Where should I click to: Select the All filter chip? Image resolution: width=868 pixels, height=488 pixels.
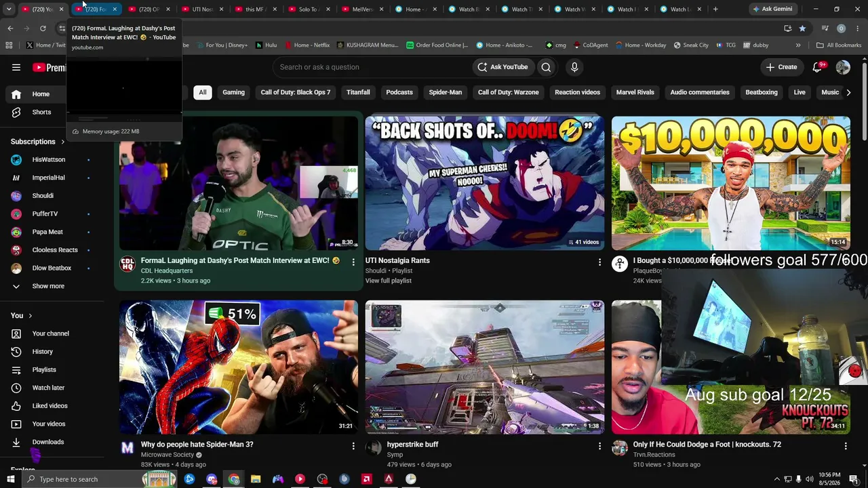(x=202, y=92)
